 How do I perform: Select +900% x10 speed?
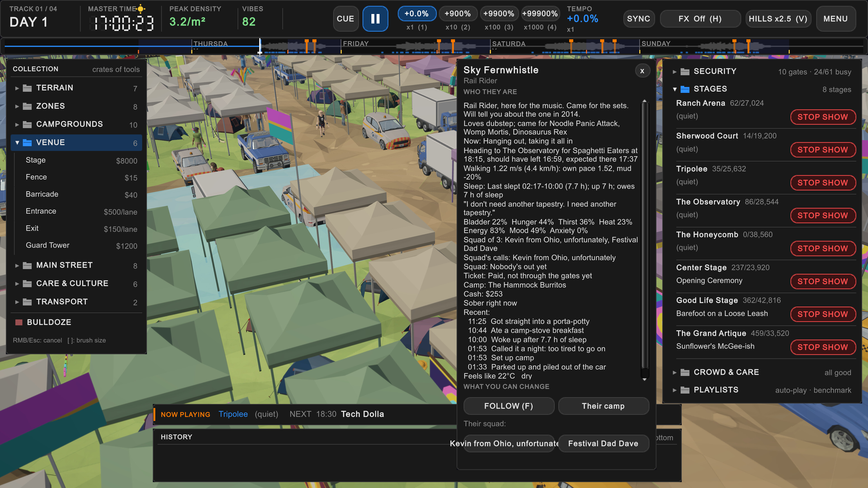click(458, 14)
